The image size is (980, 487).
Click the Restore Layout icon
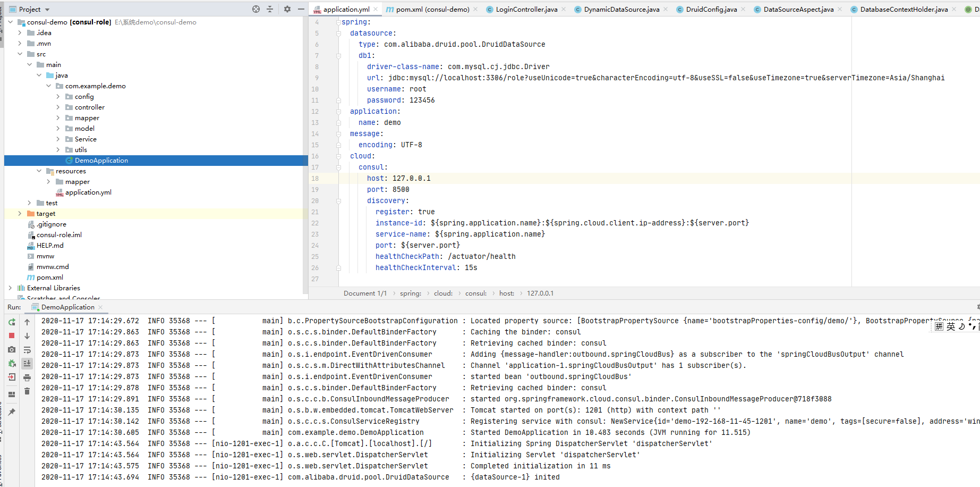[12, 394]
